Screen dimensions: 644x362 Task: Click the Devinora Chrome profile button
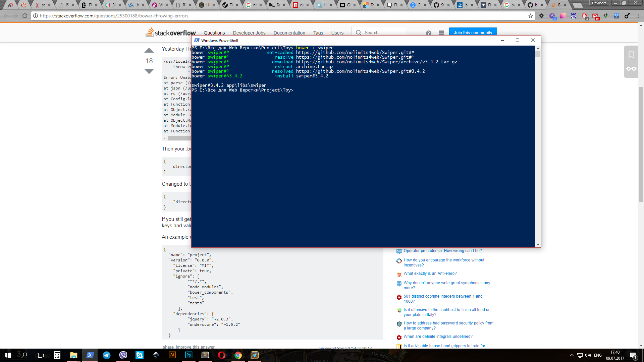599,3
